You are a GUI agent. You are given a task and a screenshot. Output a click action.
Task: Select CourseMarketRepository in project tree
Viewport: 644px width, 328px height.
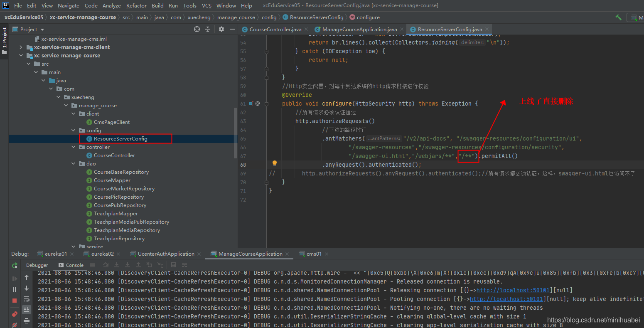click(x=124, y=189)
